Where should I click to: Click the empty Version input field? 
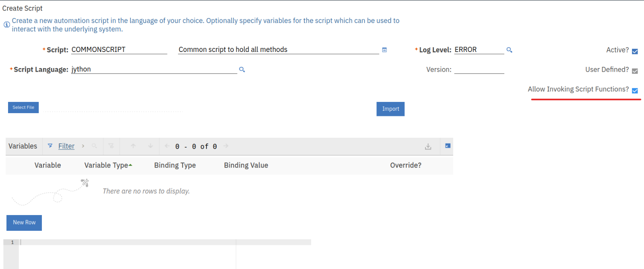point(479,69)
